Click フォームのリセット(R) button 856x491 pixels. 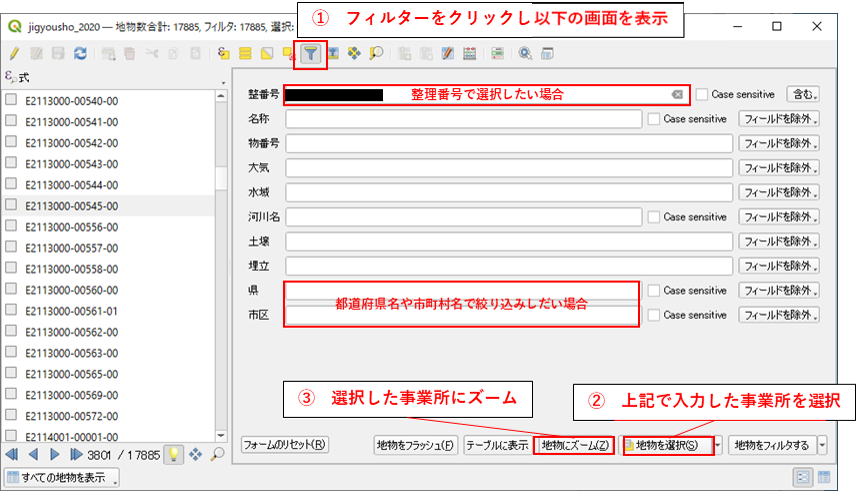(x=284, y=445)
